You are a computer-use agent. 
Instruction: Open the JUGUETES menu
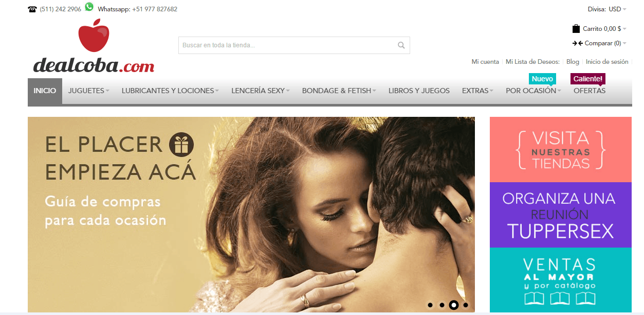89,91
